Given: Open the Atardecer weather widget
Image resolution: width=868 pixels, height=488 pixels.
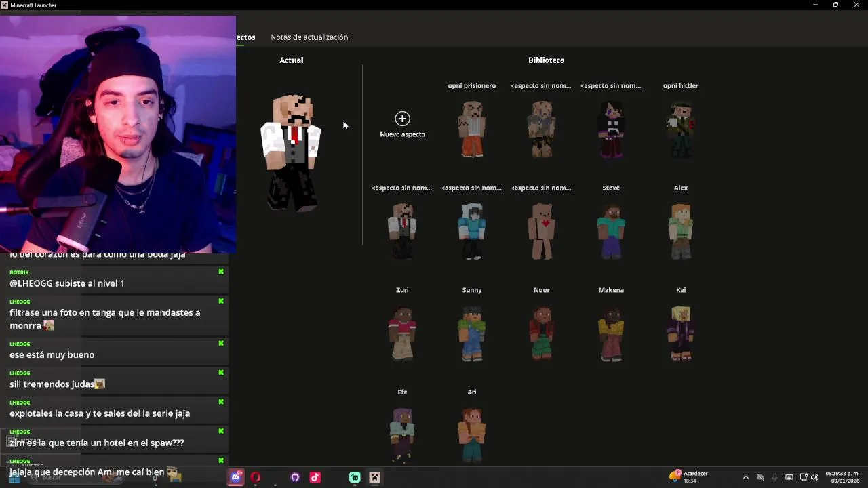Looking at the screenshot, I should coord(689,477).
